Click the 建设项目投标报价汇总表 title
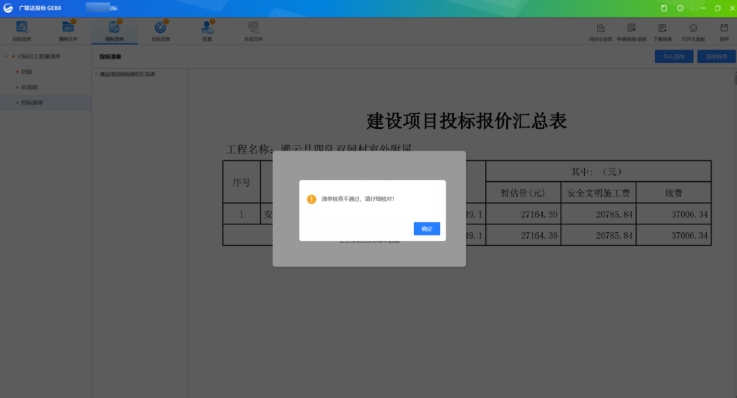 click(466, 121)
